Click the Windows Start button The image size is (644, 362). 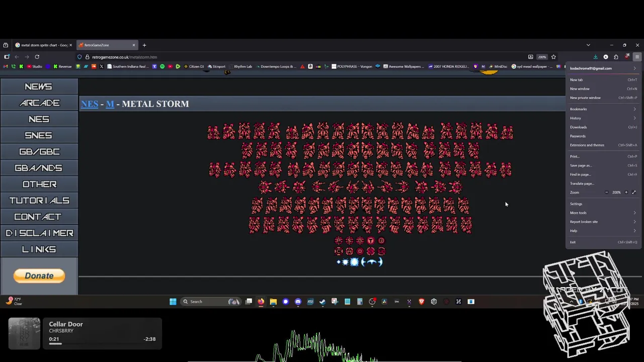[173, 302]
